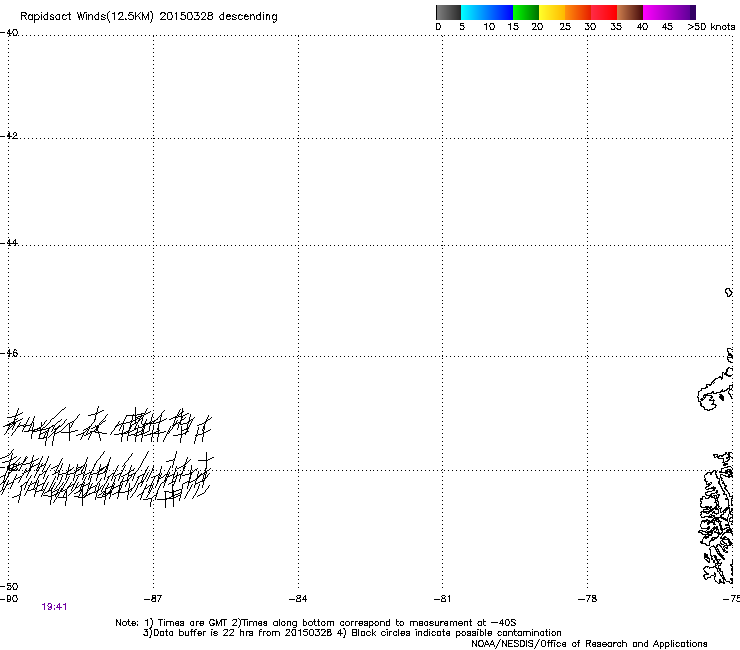
Task: Click the brown 35-40 knots color segment
Action: coord(630,12)
